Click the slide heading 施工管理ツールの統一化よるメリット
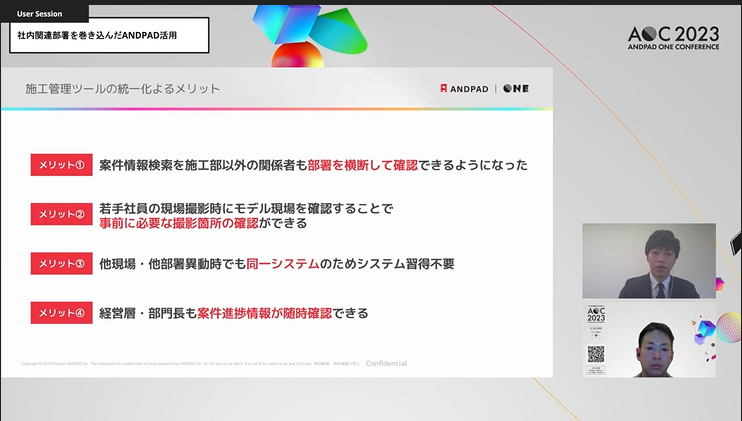 (123, 89)
